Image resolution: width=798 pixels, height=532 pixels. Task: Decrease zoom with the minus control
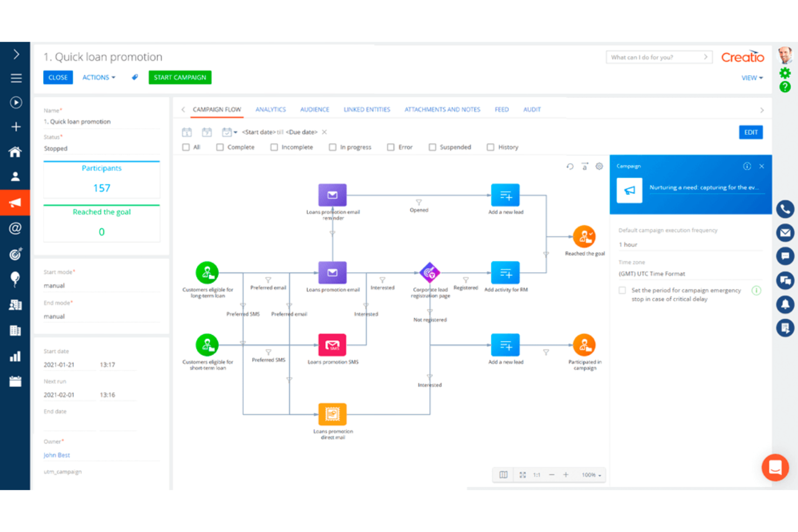(x=551, y=474)
